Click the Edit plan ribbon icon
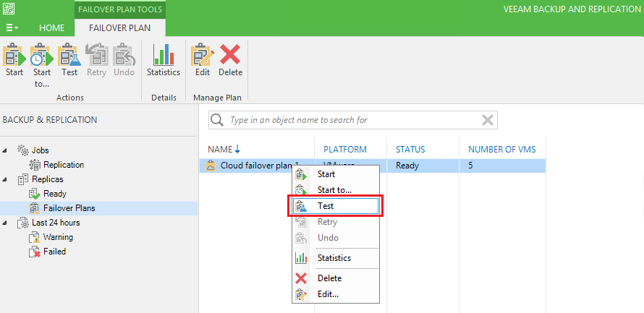The height and width of the screenshot is (313, 644). [x=203, y=55]
